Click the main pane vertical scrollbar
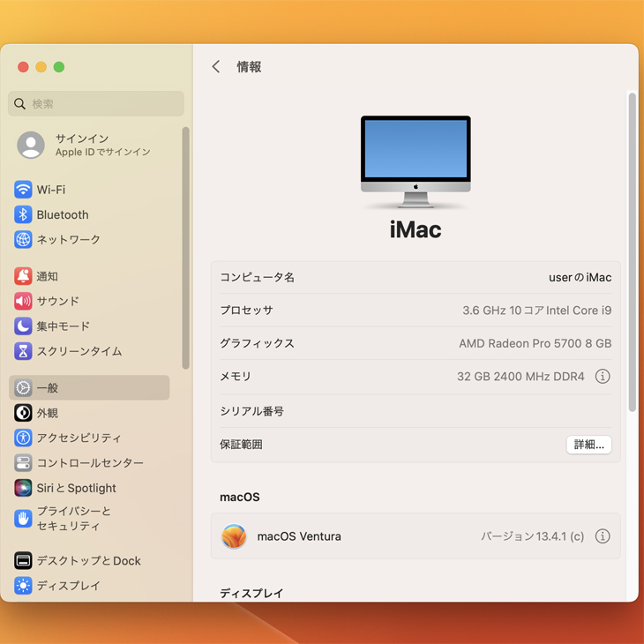Viewport: 644px width, 644px height. coord(632,251)
